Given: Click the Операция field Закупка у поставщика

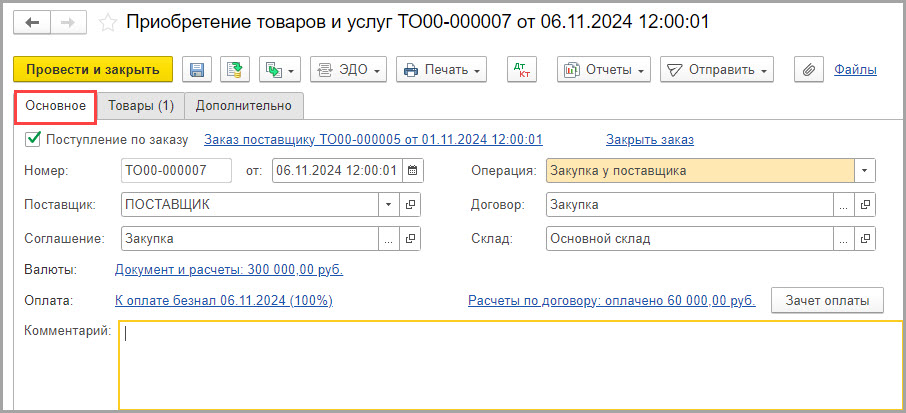Looking at the screenshot, I should [x=700, y=171].
